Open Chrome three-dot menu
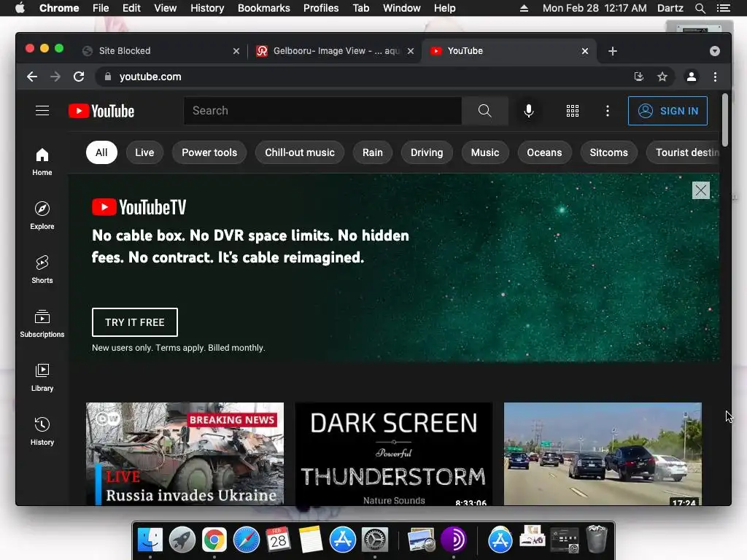 715,77
